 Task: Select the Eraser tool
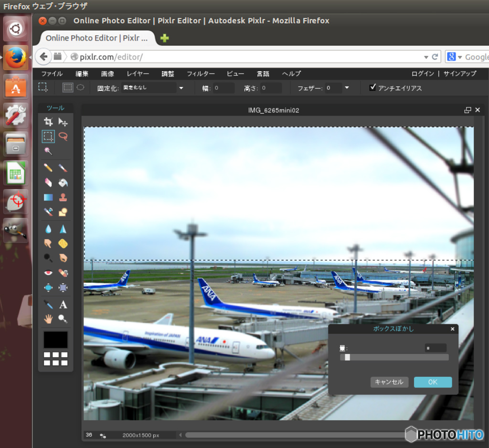click(48, 182)
